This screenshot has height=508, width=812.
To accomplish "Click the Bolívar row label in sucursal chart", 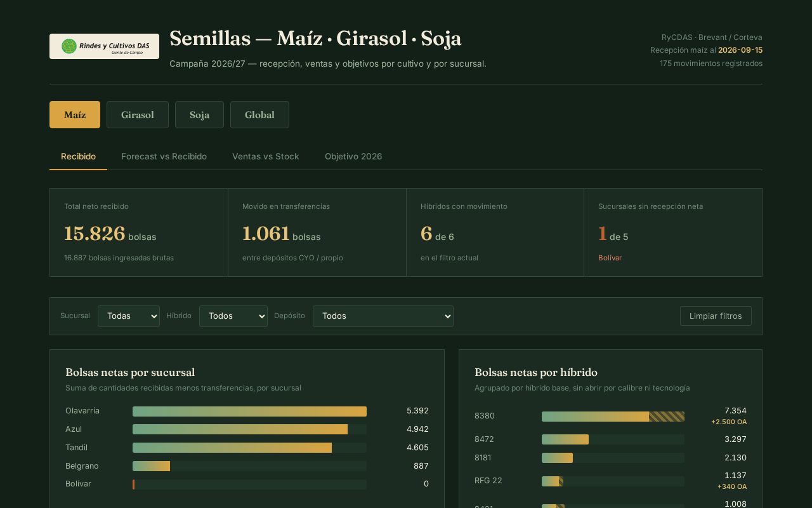I will tap(78, 484).
